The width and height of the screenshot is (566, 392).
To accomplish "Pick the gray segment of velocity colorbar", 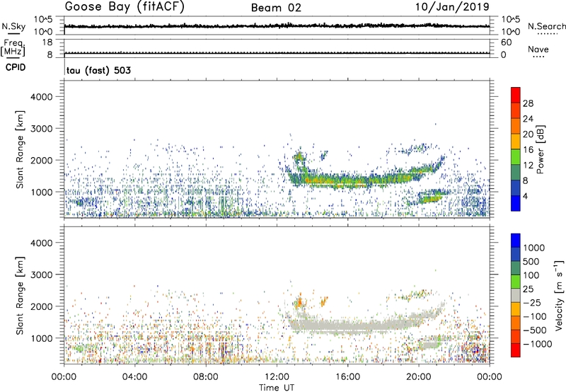I will tap(516, 295).
